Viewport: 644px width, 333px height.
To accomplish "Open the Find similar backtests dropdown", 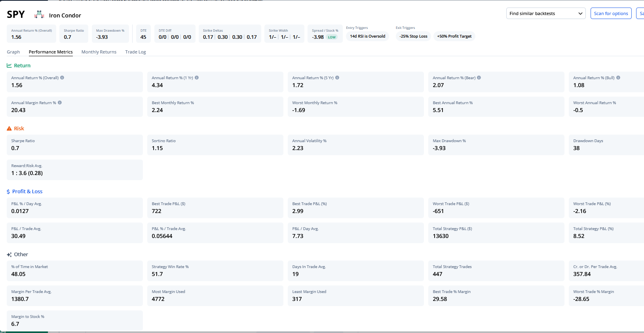I will pyautogui.click(x=546, y=13).
